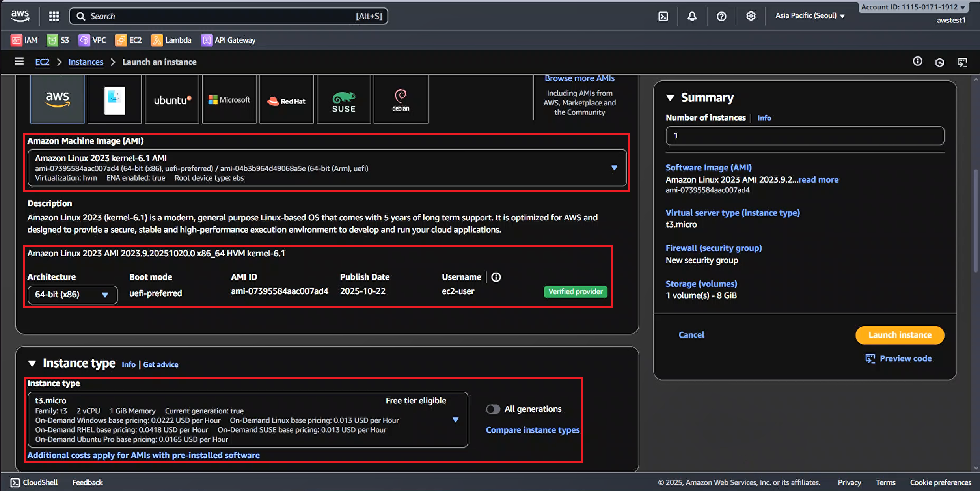Expand the Amazon Machine Image selector dropdown
This screenshot has height=491, width=980.
(614, 168)
